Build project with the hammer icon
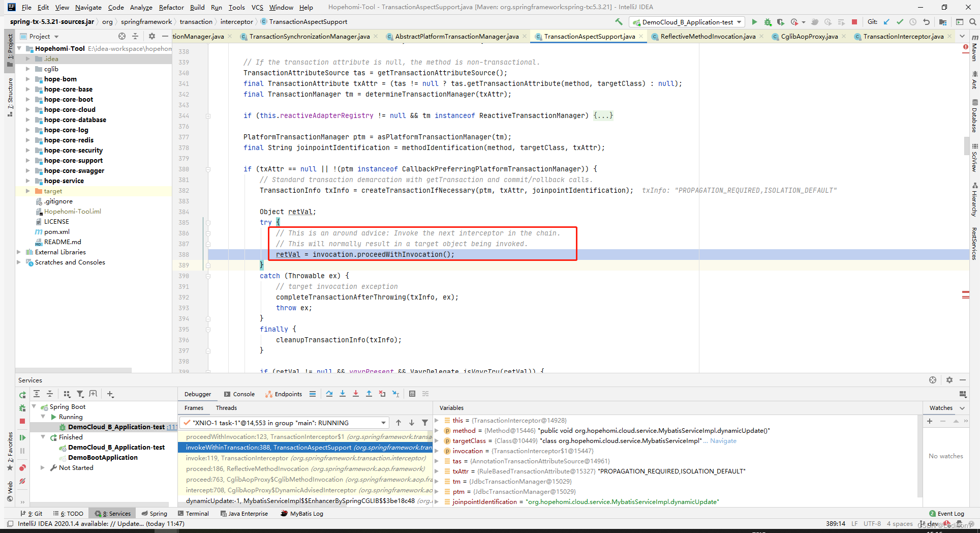The image size is (980, 533). [619, 22]
